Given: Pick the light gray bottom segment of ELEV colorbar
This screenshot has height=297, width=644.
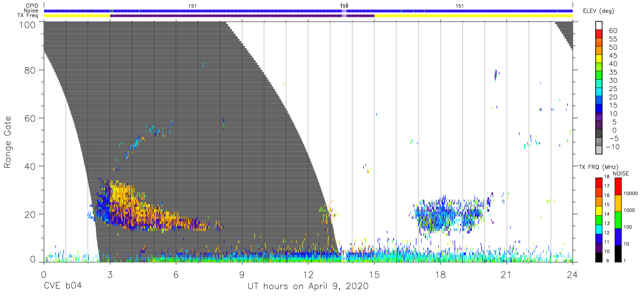Looking at the screenshot, I should click(x=599, y=150).
